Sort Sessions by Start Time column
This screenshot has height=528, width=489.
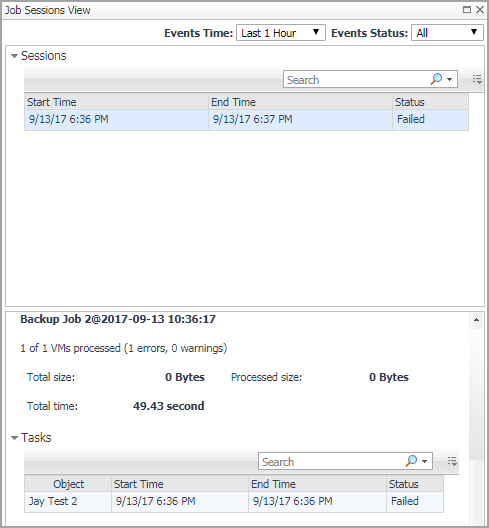coord(117,102)
